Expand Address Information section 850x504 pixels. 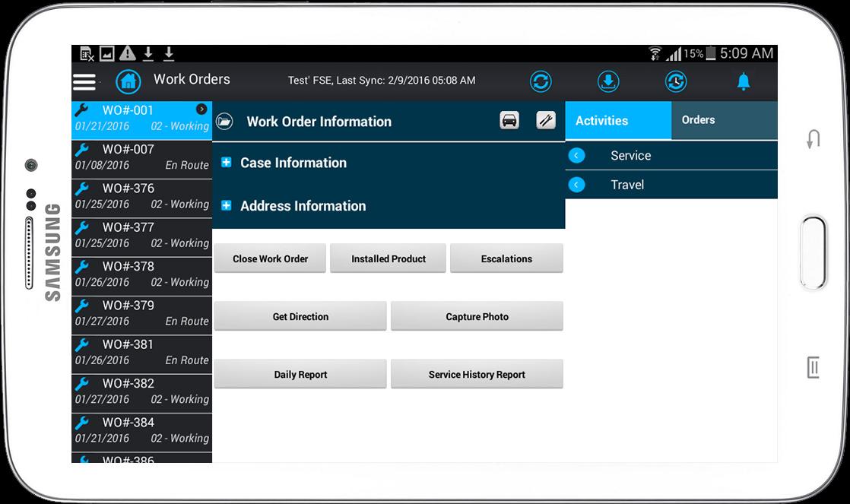click(x=226, y=206)
